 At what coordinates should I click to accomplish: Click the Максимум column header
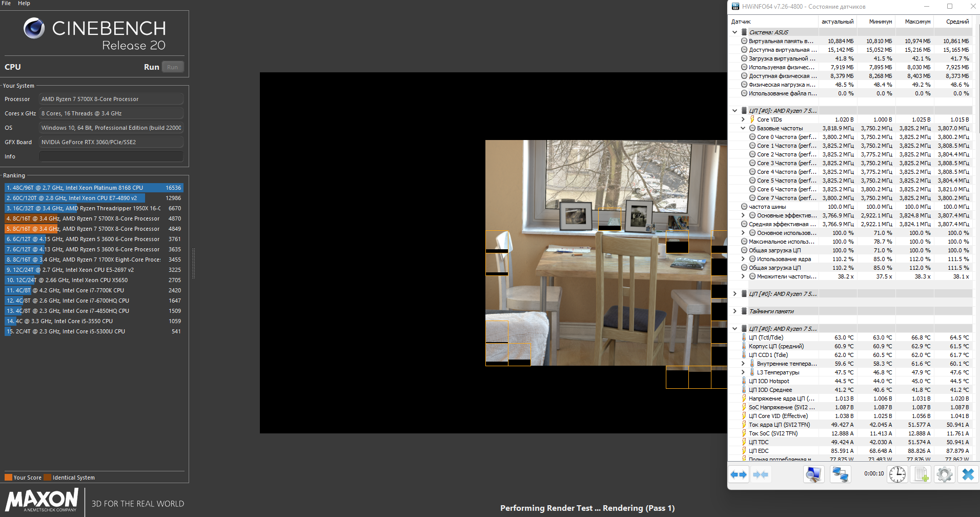click(914, 22)
